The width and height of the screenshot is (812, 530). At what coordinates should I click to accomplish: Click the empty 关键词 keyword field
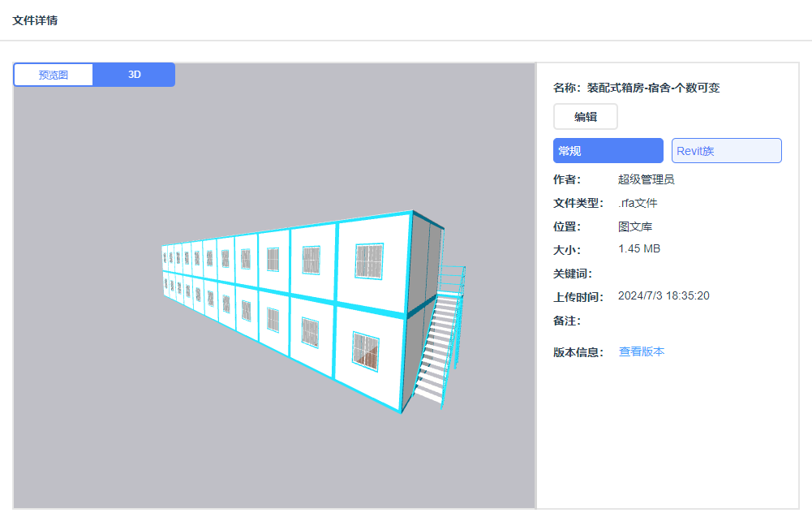click(649, 273)
